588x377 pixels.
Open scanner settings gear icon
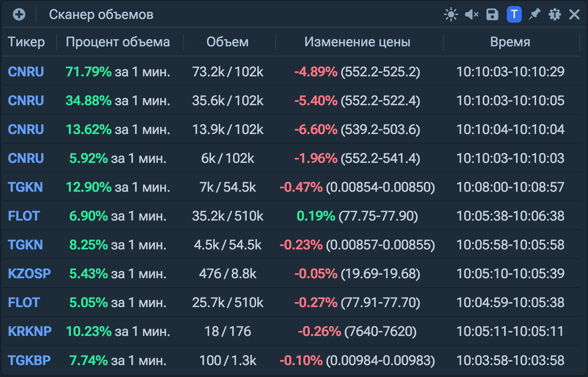pos(554,14)
